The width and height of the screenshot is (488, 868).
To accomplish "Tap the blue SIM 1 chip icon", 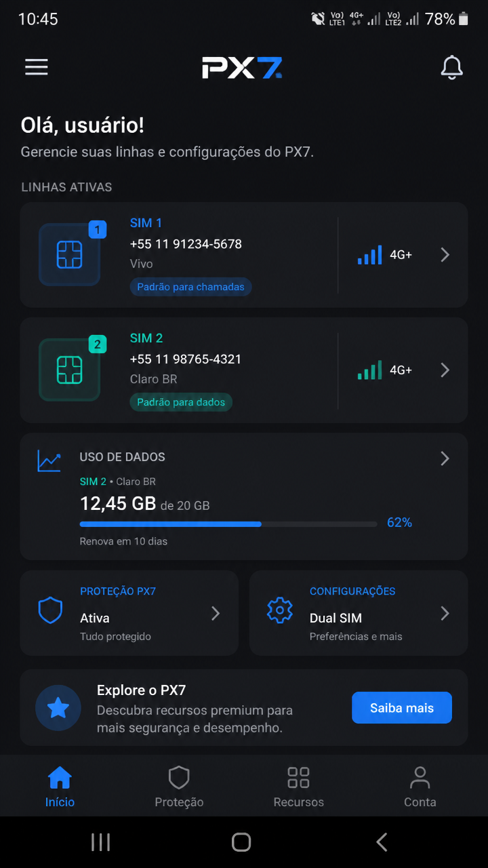I will coord(70,255).
